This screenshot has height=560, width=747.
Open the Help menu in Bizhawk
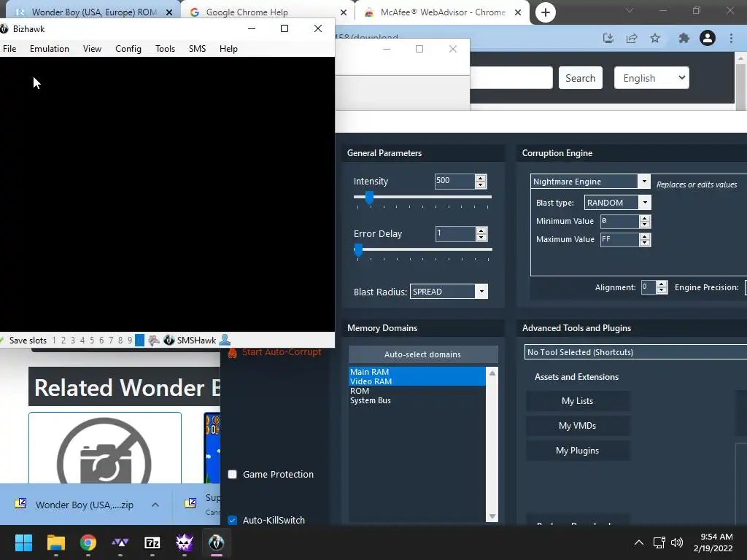[228, 49]
